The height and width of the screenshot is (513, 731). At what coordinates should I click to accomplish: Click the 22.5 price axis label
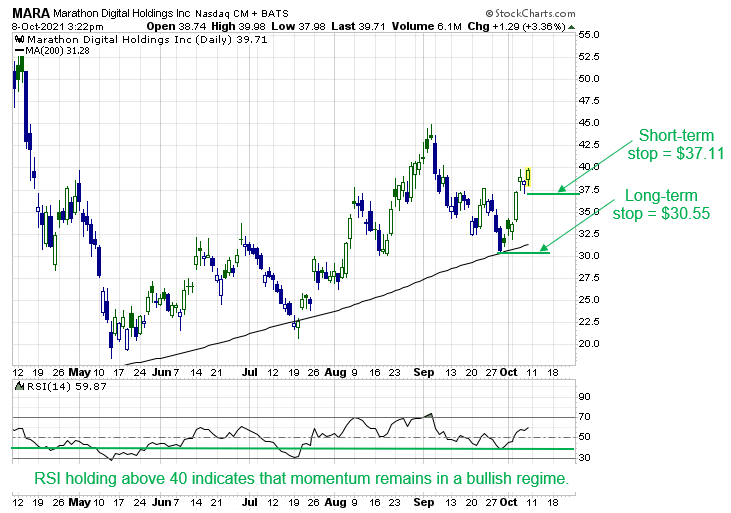589,321
